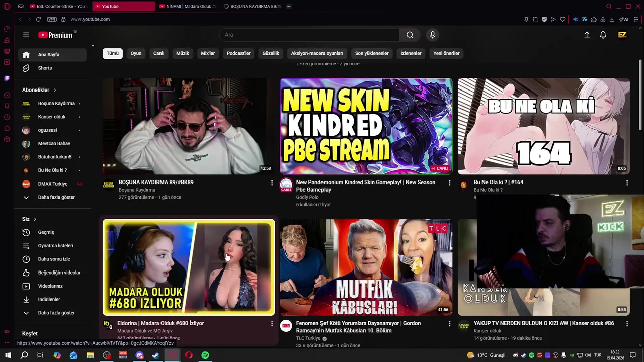Reload the page with the browser refresh icon
644x362 pixels.
coord(38,19)
